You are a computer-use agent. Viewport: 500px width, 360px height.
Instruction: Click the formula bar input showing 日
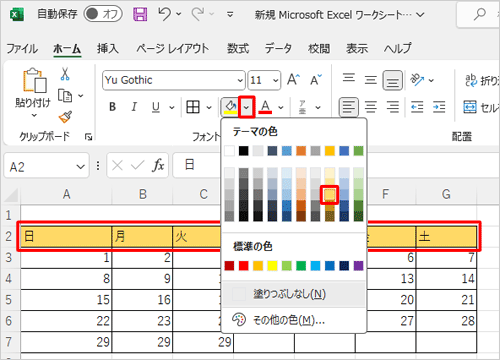[x=198, y=165]
